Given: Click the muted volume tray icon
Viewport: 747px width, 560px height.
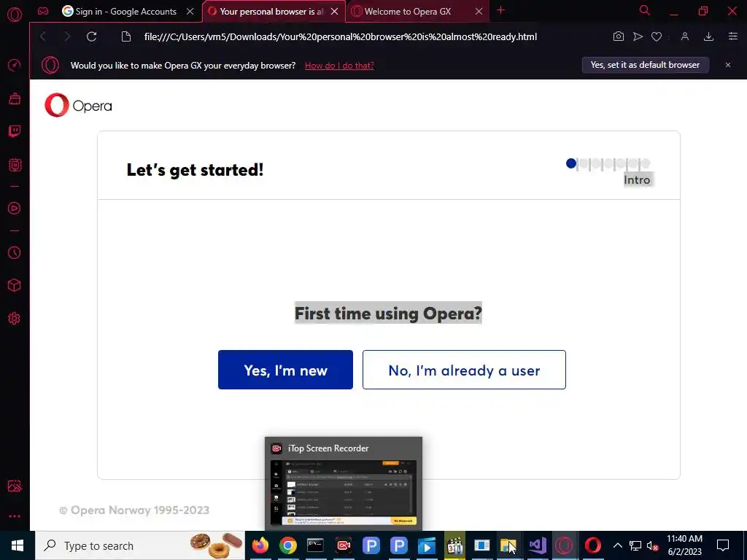Looking at the screenshot, I should [x=653, y=545].
